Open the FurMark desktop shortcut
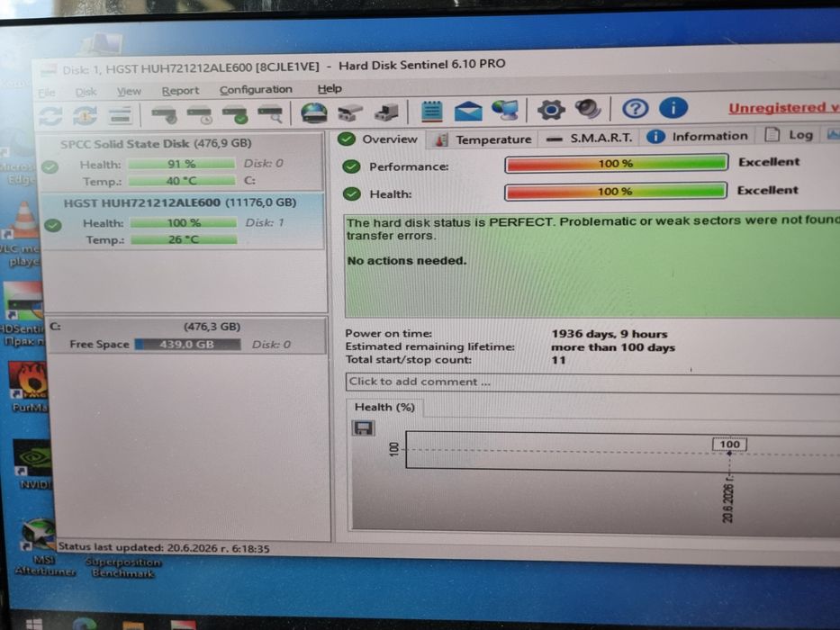 [30, 387]
